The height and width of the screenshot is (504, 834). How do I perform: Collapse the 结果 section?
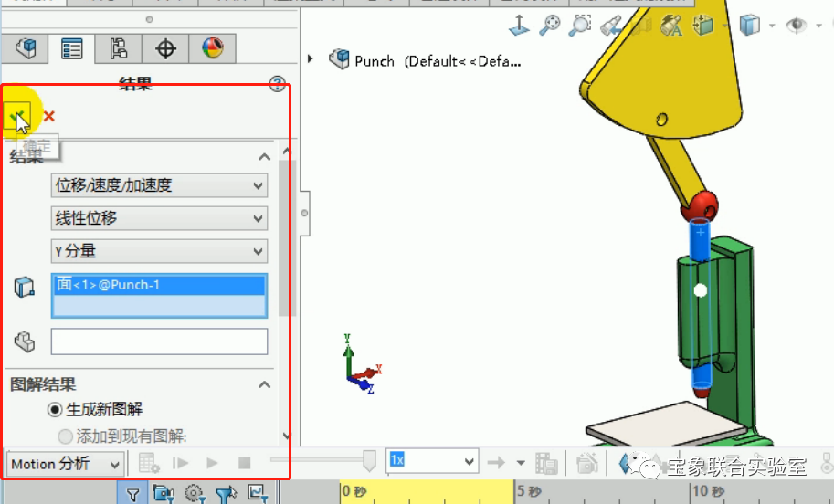[264, 157]
